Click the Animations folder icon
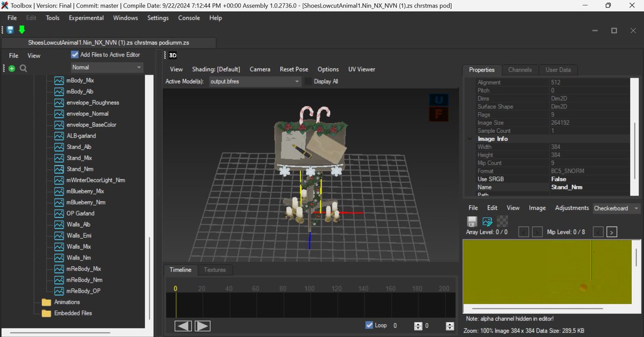Screen dimensions: 644x337 [46, 302]
